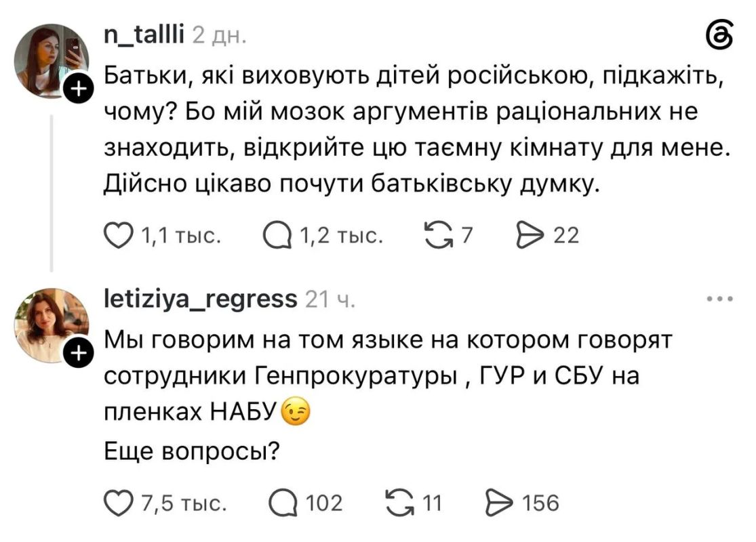Repost n_tallli's thread via repost icon
The height and width of the screenshot is (542, 756).
click(439, 236)
